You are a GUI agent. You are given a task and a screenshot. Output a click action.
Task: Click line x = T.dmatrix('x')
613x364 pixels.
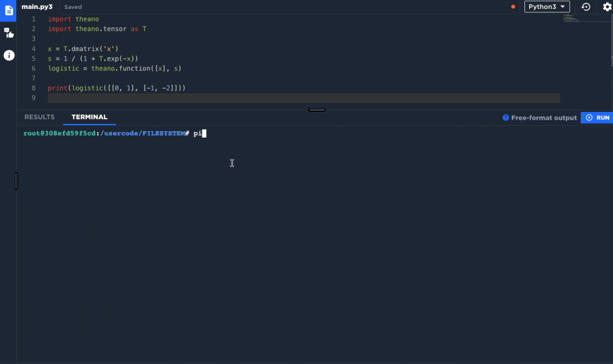coord(83,49)
